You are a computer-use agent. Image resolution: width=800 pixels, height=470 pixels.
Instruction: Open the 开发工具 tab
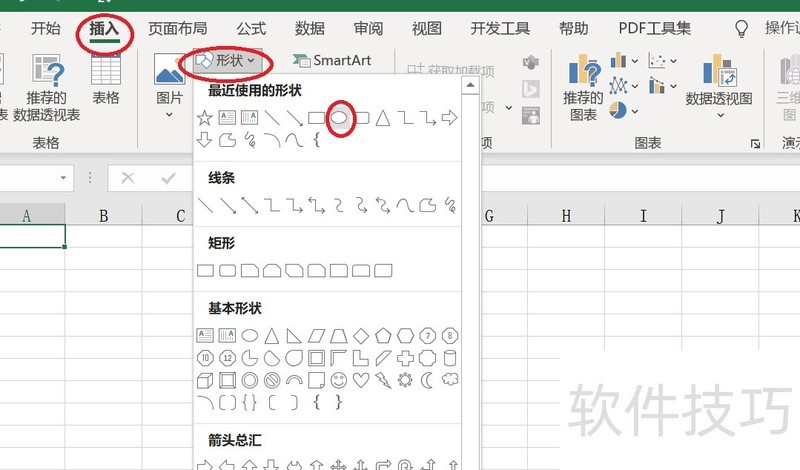point(500,28)
